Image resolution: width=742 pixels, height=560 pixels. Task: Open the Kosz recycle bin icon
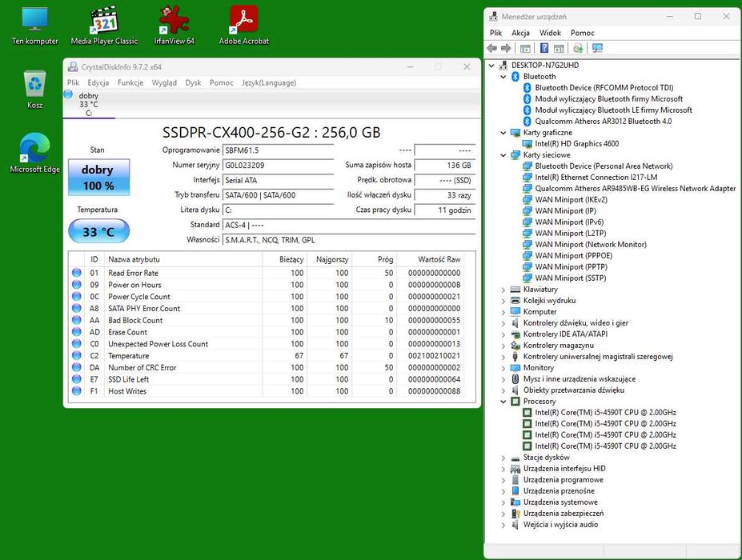coord(34,90)
